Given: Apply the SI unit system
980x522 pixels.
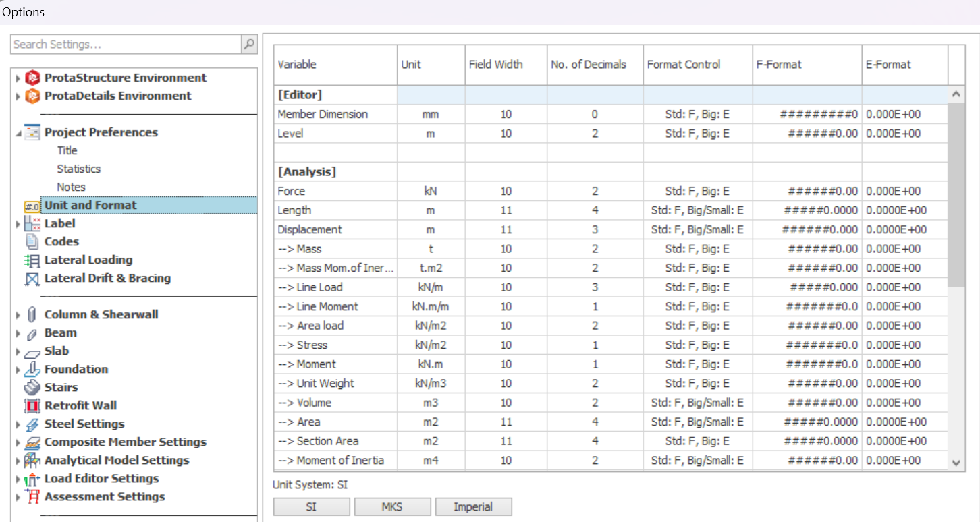Looking at the screenshot, I should (311, 506).
